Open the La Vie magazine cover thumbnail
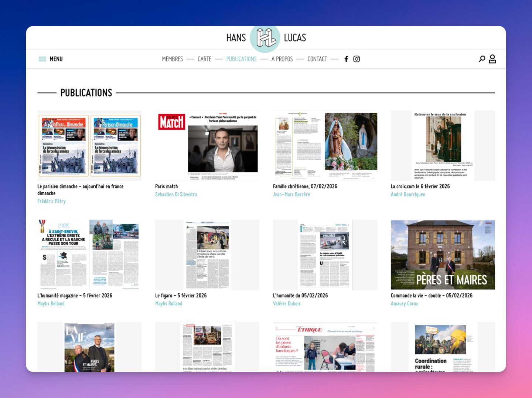Image resolution: width=532 pixels, height=398 pixels. pos(89,347)
